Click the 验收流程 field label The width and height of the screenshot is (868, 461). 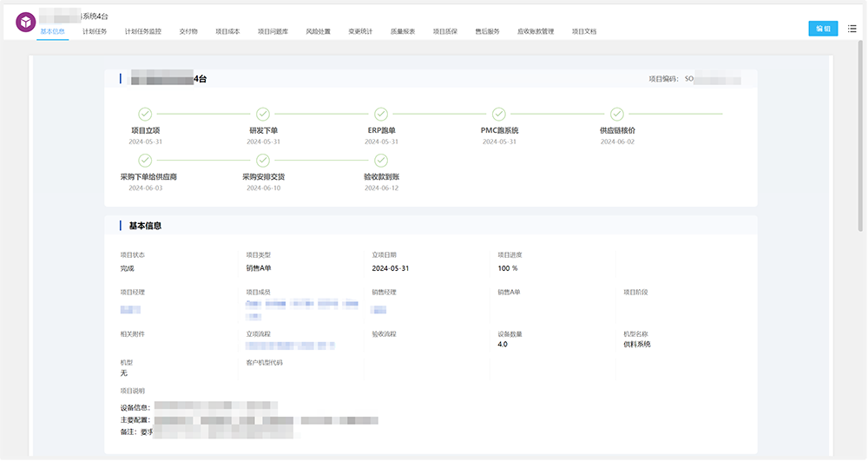click(x=385, y=334)
